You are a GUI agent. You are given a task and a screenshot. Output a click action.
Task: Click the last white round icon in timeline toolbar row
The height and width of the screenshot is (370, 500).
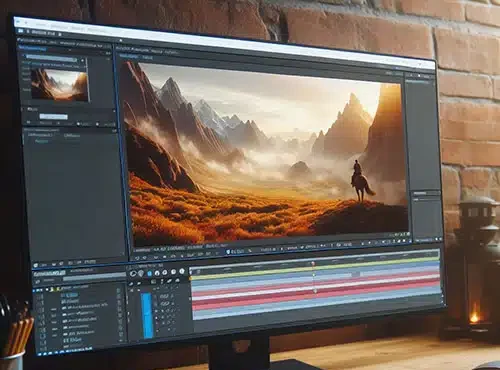coord(182,272)
